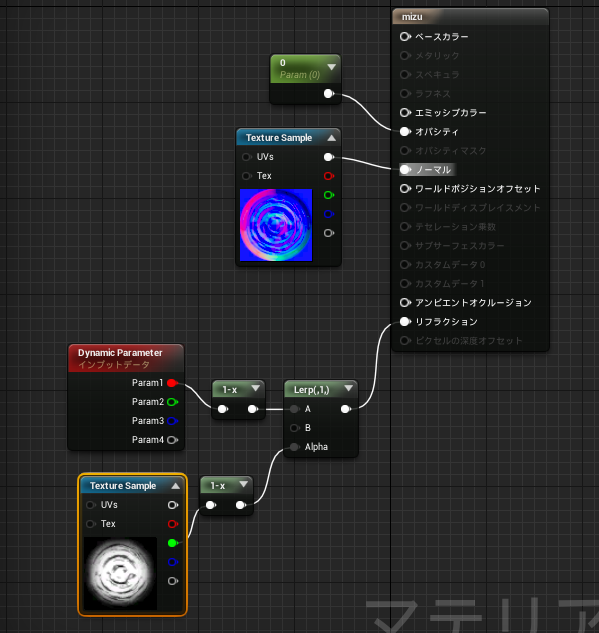Click the disabled ラフネス pin

(405, 94)
